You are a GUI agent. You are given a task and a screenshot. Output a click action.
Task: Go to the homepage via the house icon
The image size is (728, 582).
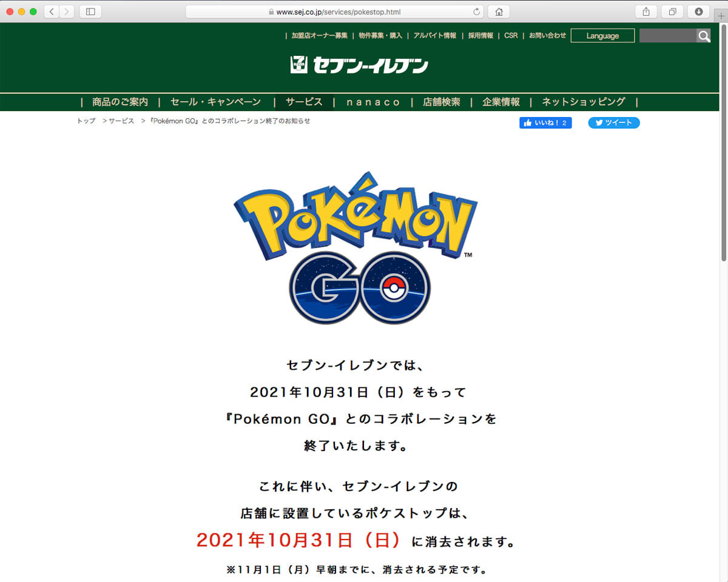499,12
